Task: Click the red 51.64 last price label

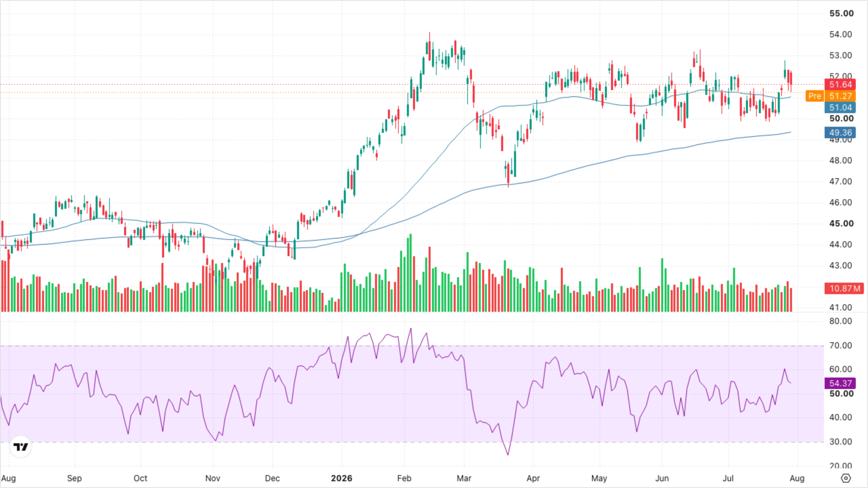Action: (840, 84)
